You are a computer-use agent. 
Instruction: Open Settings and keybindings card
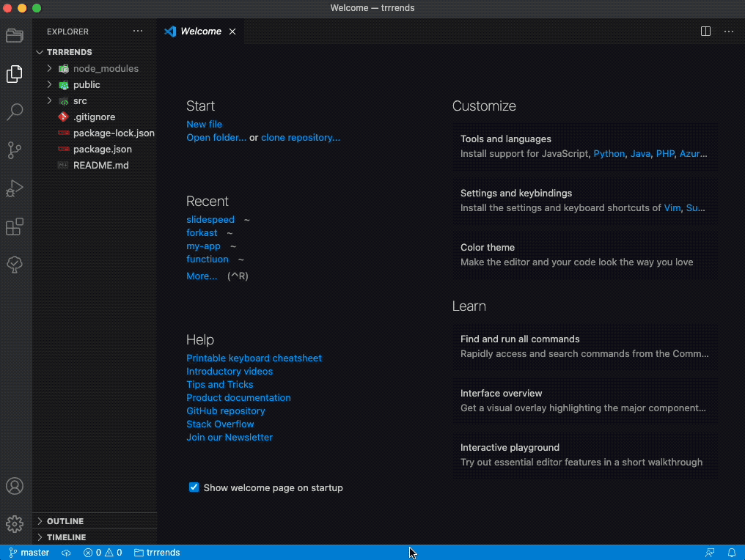(x=585, y=200)
